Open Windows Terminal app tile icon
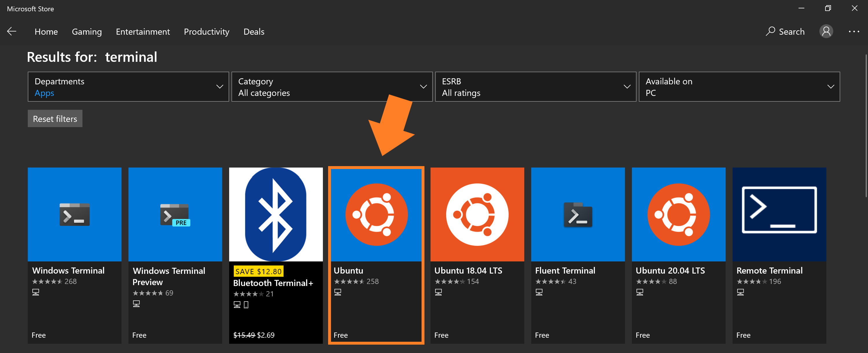The image size is (868, 353). coord(74,214)
